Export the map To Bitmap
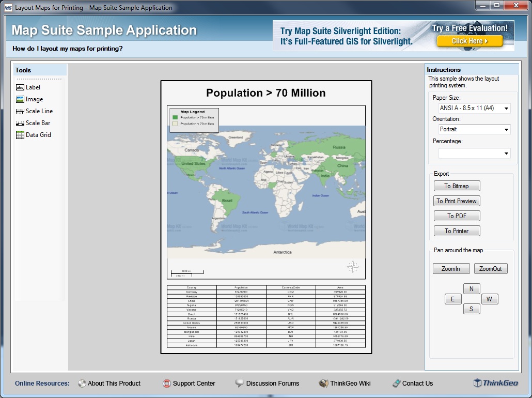 [457, 186]
